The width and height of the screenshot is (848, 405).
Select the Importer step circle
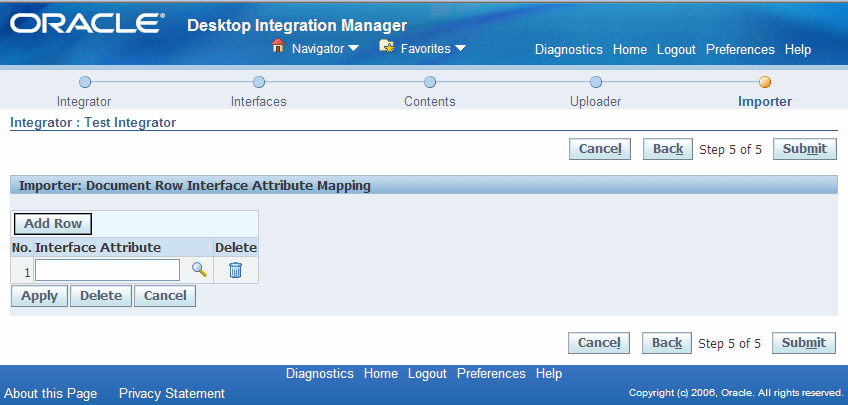click(x=765, y=82)
